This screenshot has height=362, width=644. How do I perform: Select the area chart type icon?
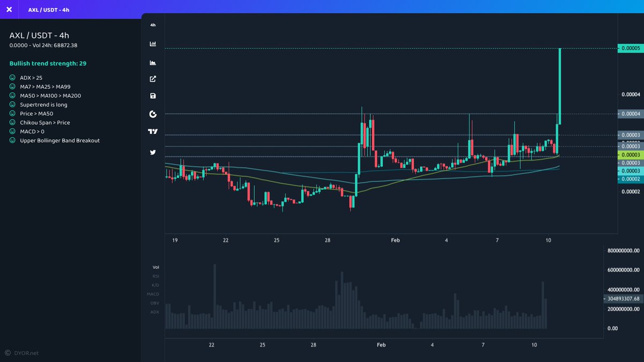153,62
